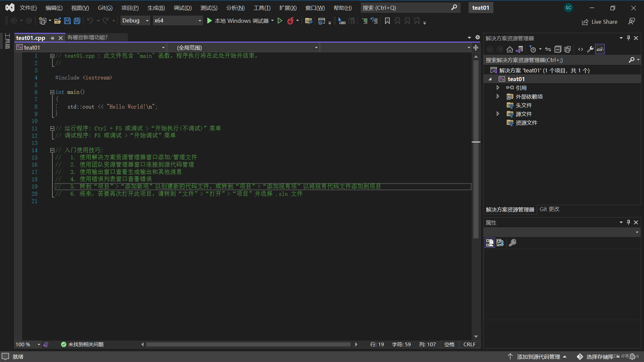Expand the external dependencies node
The width and height of the screenshot is (644, 362).
click(498, 97)
